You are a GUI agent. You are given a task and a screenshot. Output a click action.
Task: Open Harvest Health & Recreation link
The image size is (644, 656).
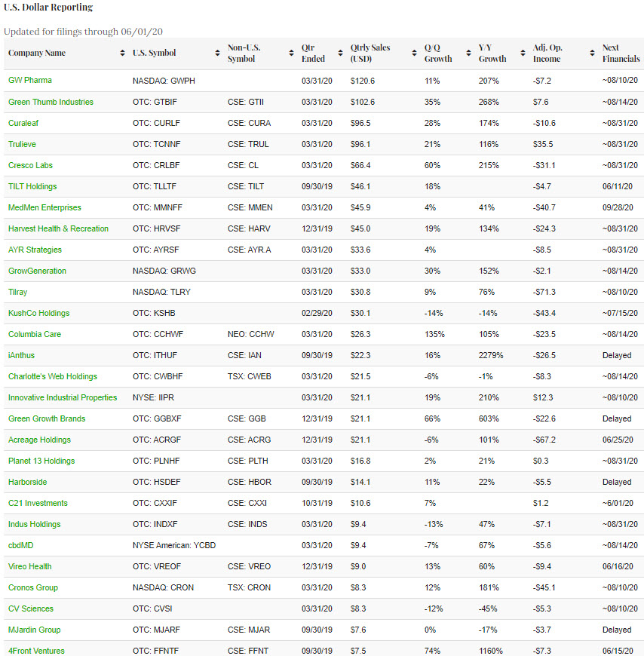click(58, 228)
